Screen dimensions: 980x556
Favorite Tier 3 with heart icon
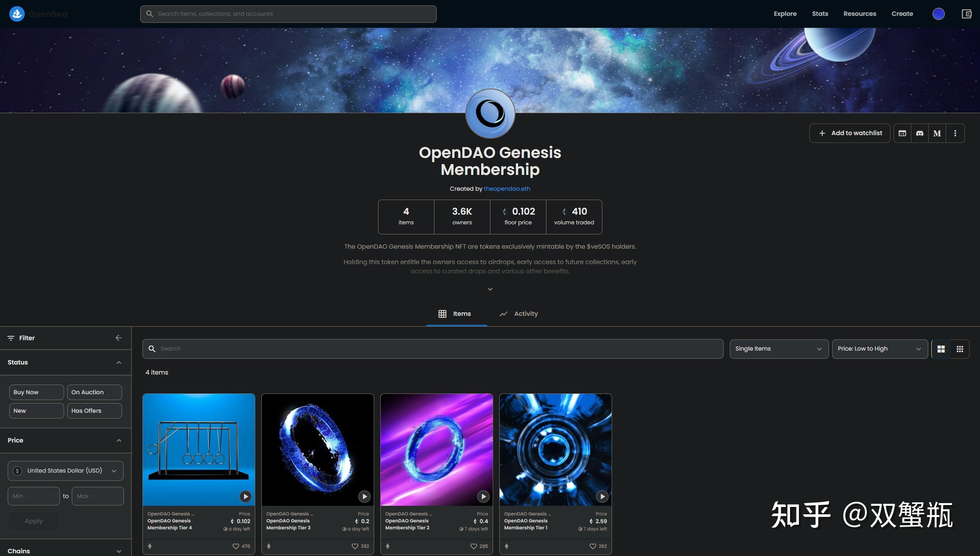coord(355,546)
